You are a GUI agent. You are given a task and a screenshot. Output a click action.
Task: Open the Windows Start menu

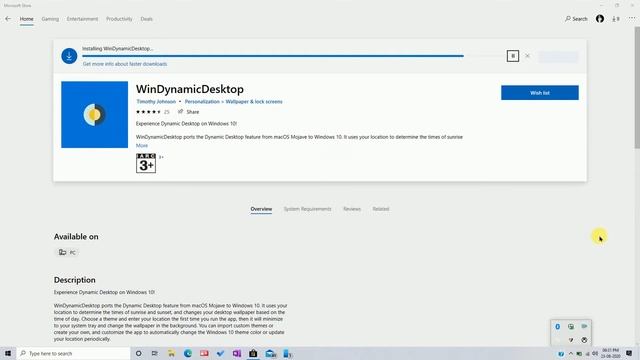point(8,353)
